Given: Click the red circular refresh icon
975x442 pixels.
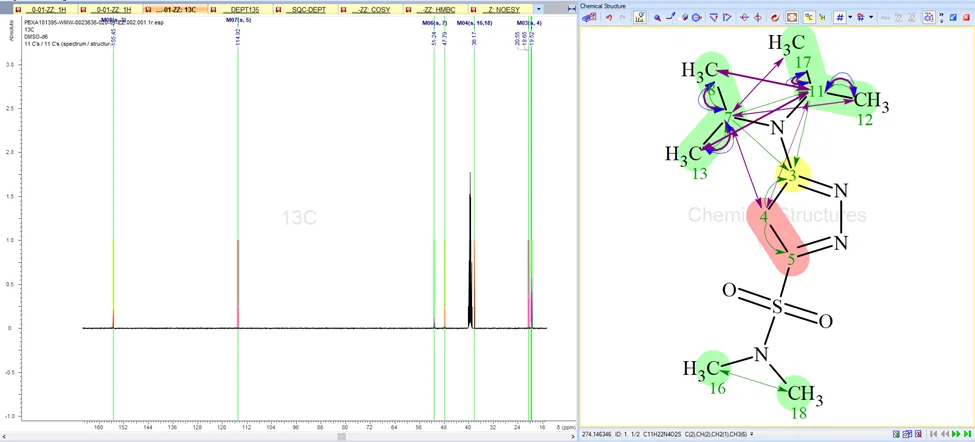Looking at the screenshot, I should [x=775, y=17].
